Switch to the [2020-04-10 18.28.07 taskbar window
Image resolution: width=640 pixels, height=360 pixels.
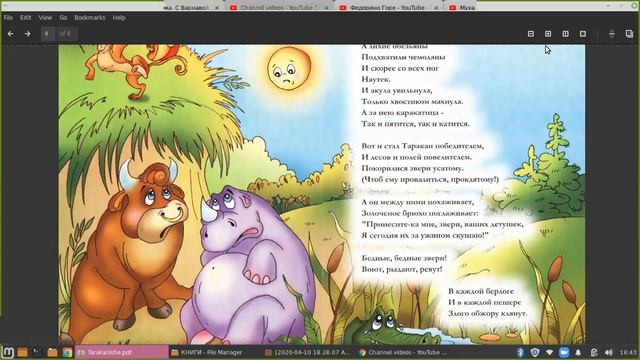[308, 352]
